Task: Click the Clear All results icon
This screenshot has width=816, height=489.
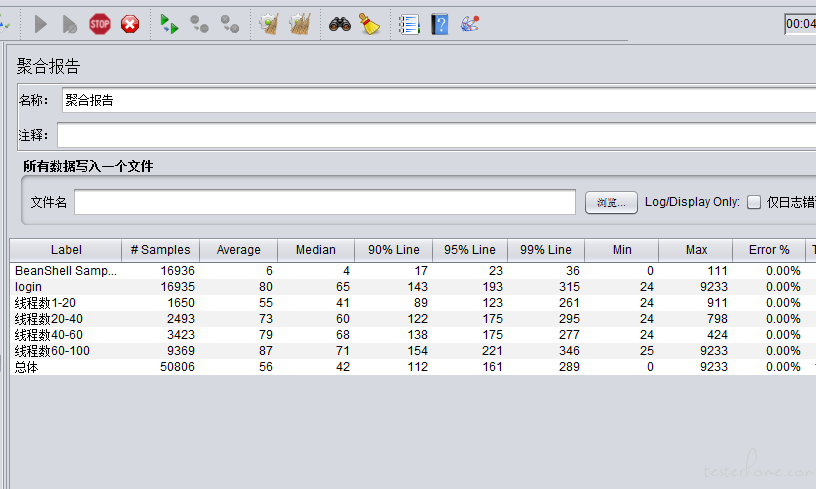Action: click(x=299, y=24)
